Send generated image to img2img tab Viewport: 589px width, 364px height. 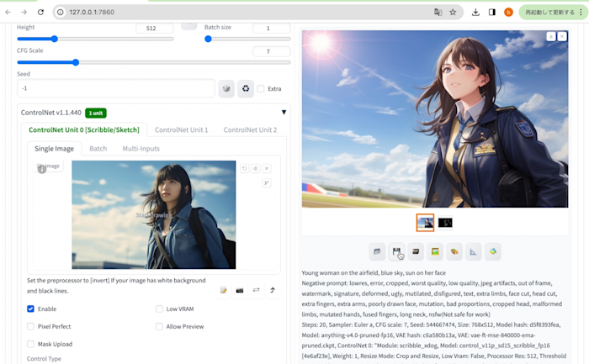click(435, 251)
